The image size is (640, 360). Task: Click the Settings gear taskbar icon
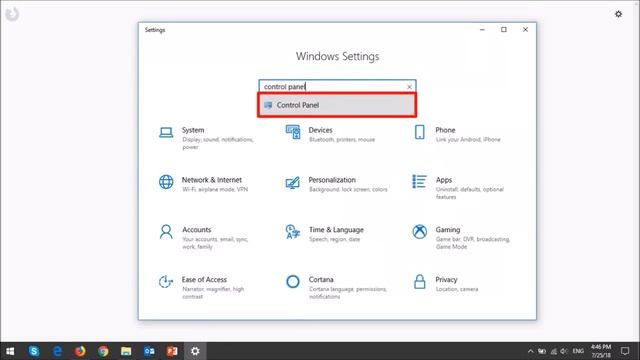tap(195, 351)
